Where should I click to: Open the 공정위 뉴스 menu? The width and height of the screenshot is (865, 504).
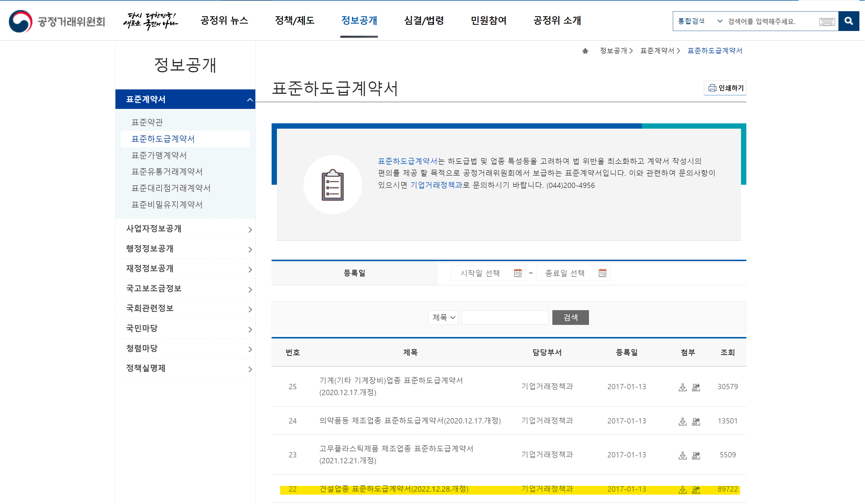pos(224,21)
